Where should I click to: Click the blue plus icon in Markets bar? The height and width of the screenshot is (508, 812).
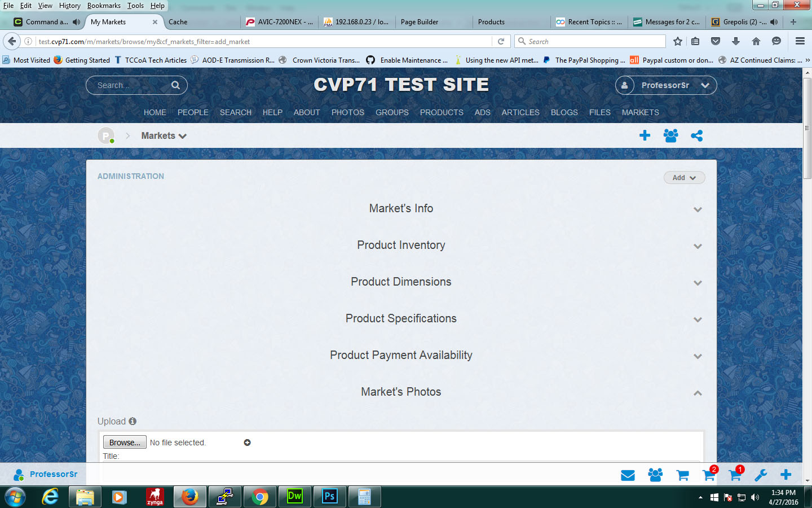click(x=645, y=135)
